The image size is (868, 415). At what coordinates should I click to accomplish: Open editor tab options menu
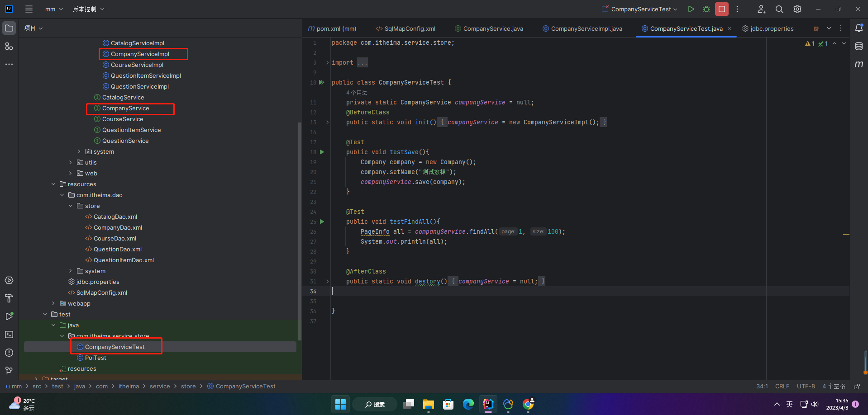tap(841, 28)
